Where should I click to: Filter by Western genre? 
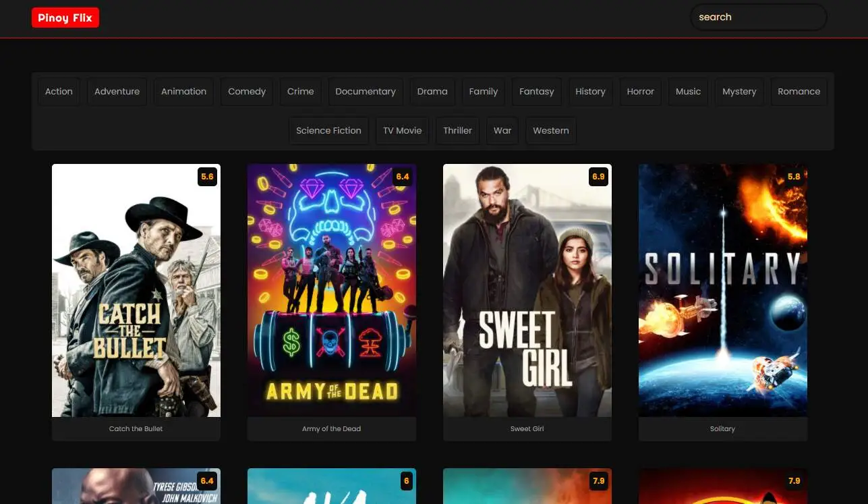[x=550, y=131]
